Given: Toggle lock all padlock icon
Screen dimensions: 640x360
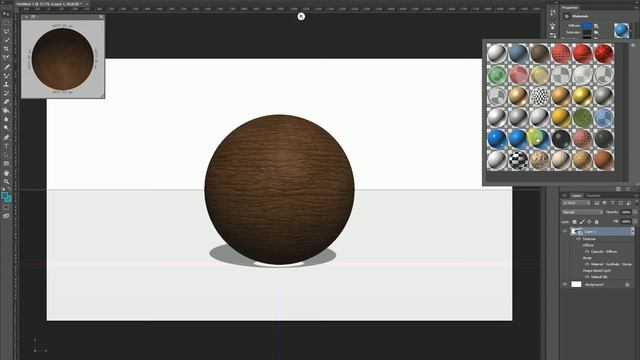Looking at the screenshot, I should [596, 222].
